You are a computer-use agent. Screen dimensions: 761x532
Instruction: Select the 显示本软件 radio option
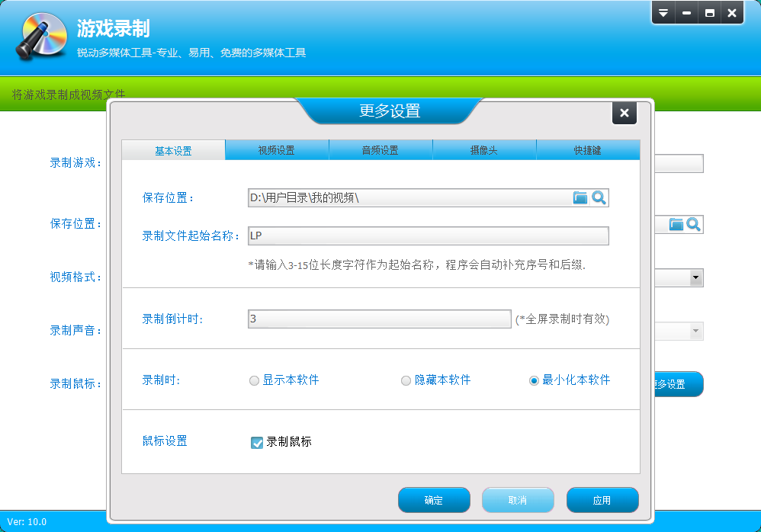click(x=255, y=380)
